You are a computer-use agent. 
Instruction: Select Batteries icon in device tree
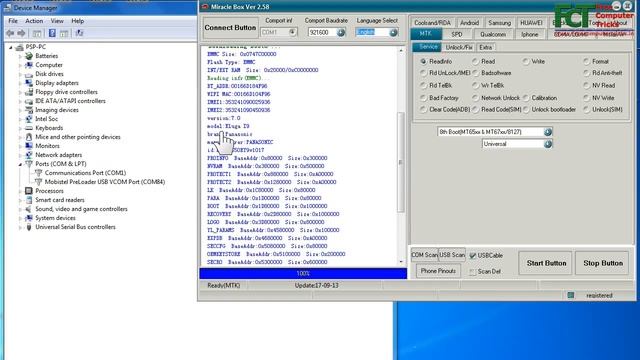click(x=29, y=56)
